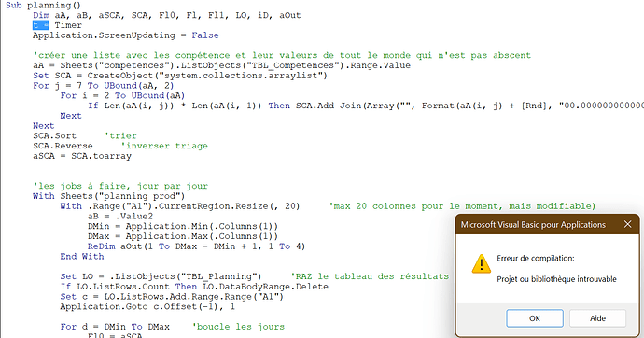Click the 'trier' comment after SCA.Sort

click(x=120, y=136)
